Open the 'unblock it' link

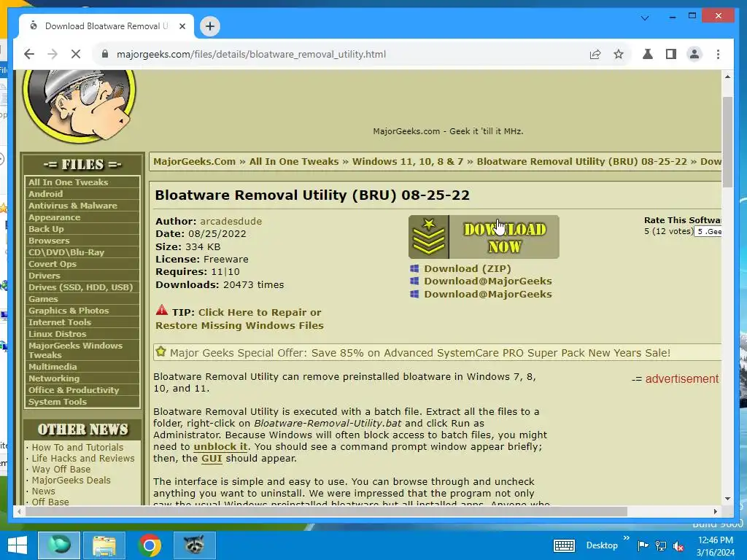(220, 447)
